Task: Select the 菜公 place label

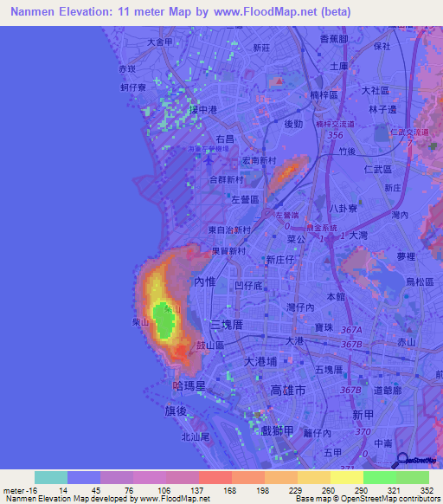Action: pyautogui.click(x=296, y=239)
